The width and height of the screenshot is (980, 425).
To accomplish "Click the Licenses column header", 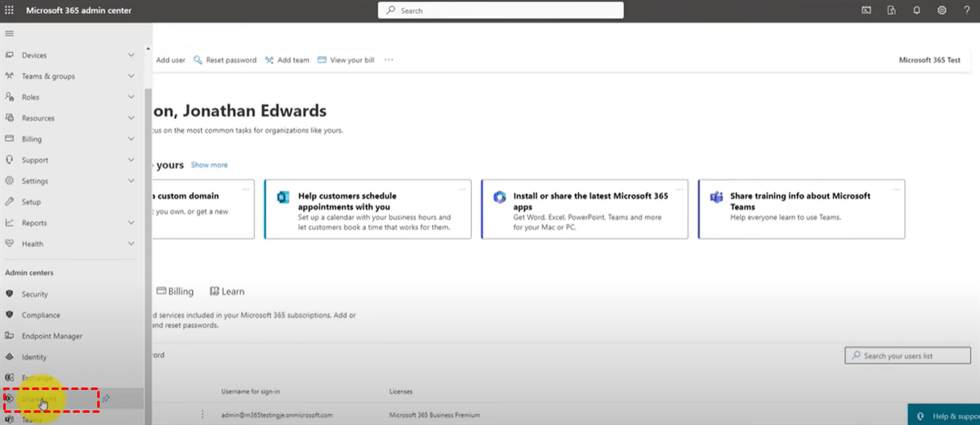I will pyautogui.click(x=401, y=392).
